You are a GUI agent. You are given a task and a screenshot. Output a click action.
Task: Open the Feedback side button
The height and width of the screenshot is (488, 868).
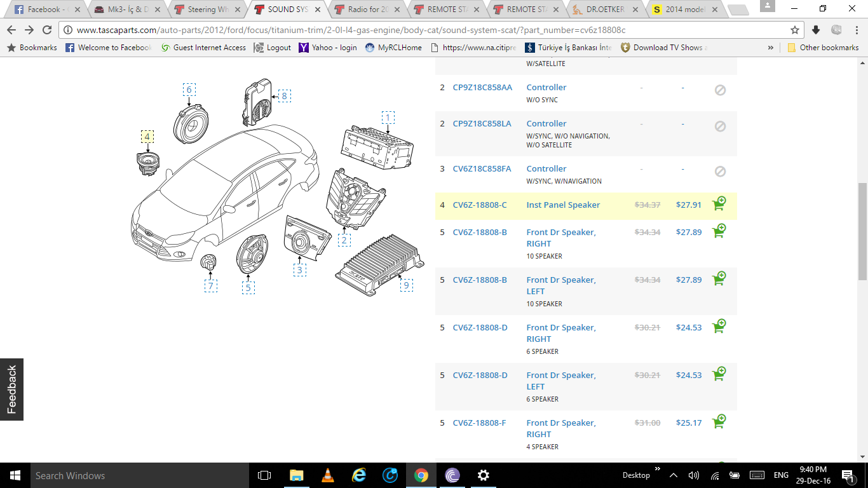[11, 390]
